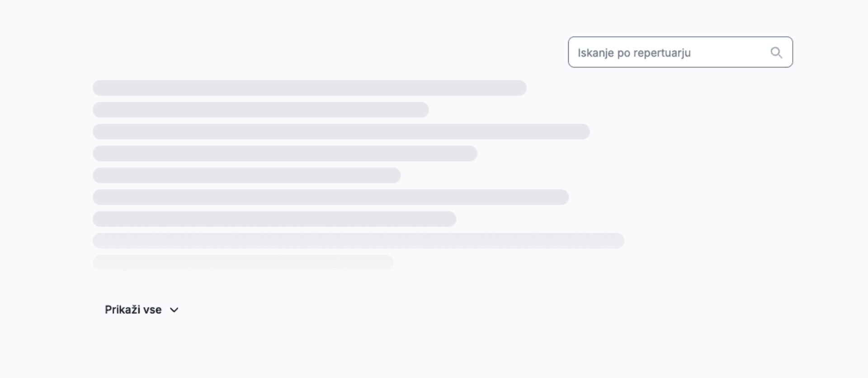Image resolution: width=868 pixels, height=378 pixels.
Task: Click the fifth loading placeholder row
Action: pos(246,175)
